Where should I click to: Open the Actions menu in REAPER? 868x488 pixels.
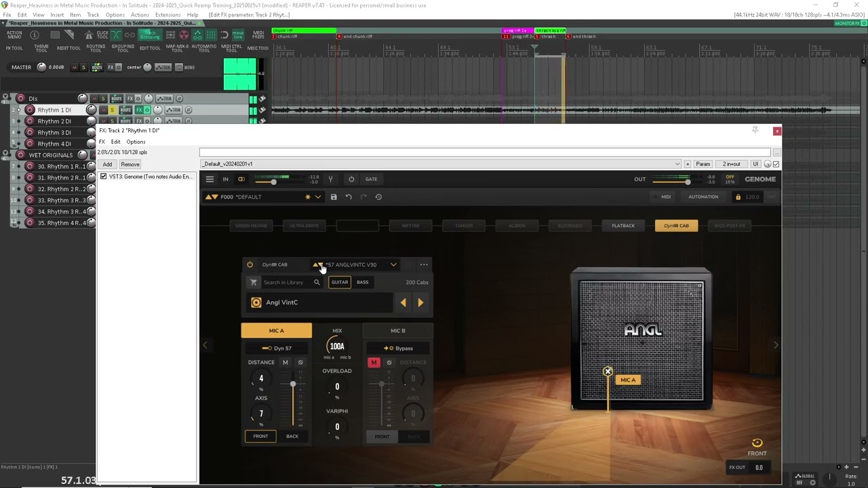[140, 14]
